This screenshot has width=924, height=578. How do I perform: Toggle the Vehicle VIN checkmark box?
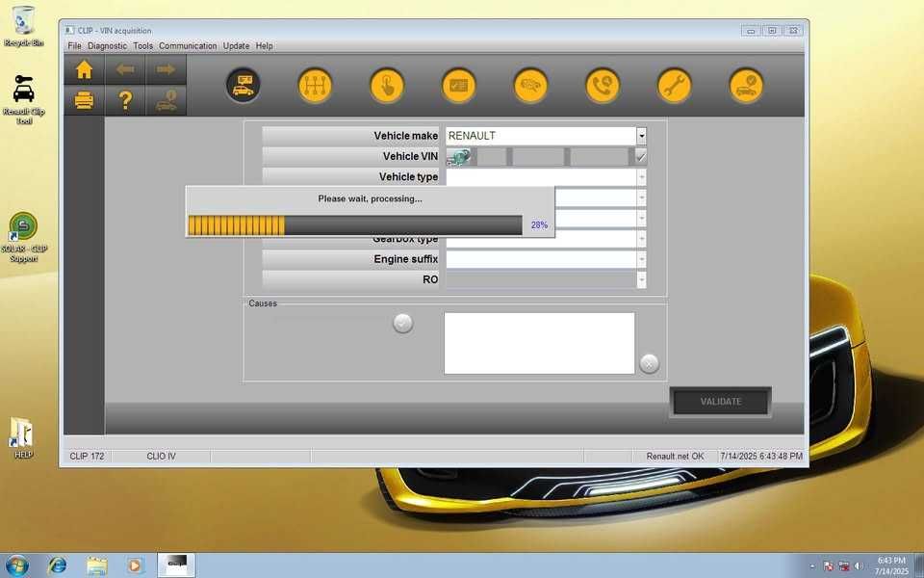click(x=640, y=156)
